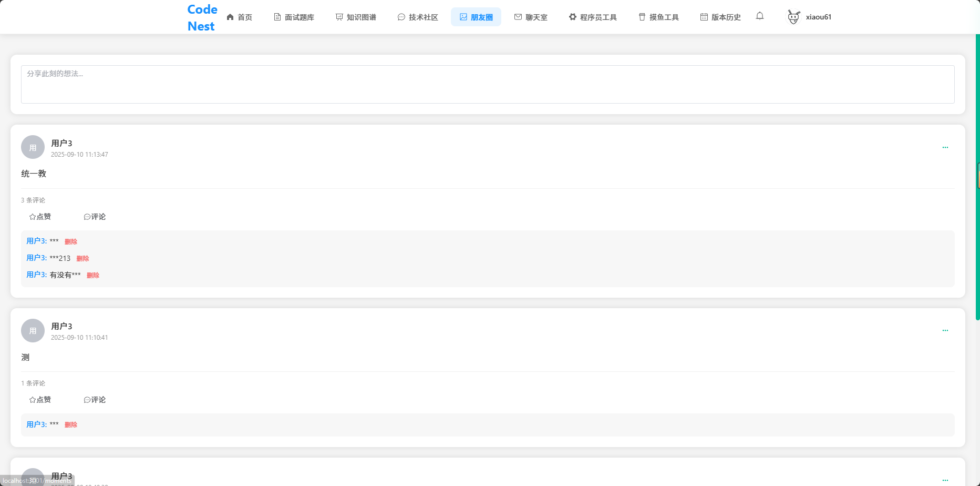Click the Code Nest logo
The width and height of the screenshot is (980, 486).
tap(202, 17)
